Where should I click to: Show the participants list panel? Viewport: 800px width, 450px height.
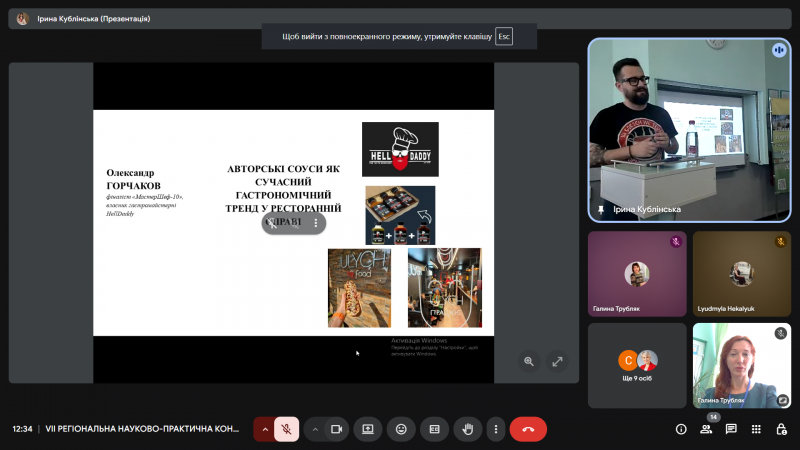706,429
